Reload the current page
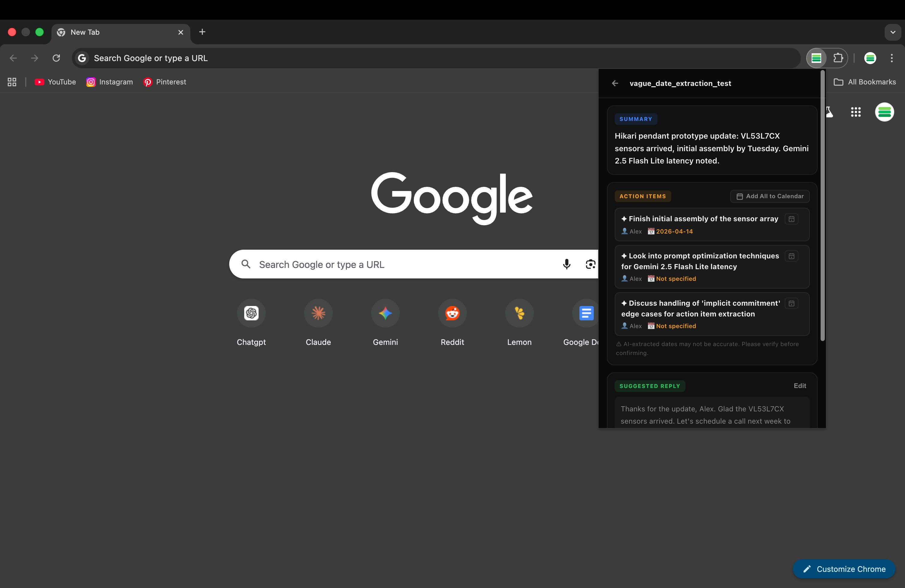The height and width of the screenshot is (588, 905). (x=56, y=58)
